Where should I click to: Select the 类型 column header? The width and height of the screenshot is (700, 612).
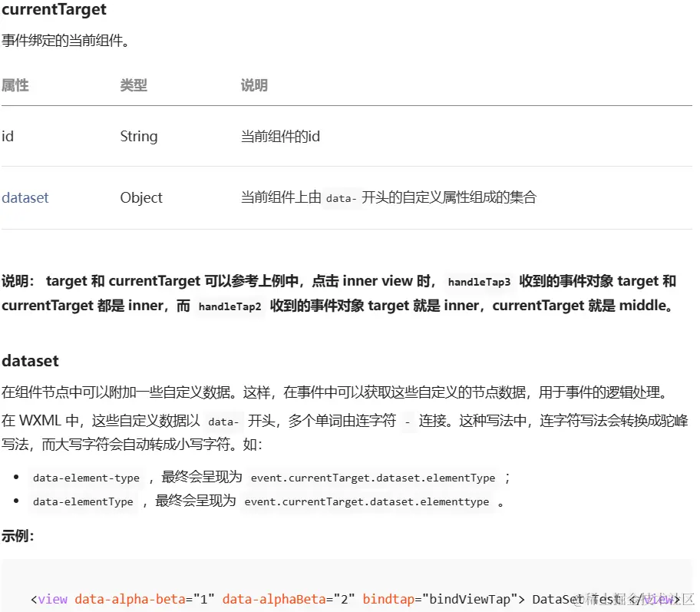point(134,85)
